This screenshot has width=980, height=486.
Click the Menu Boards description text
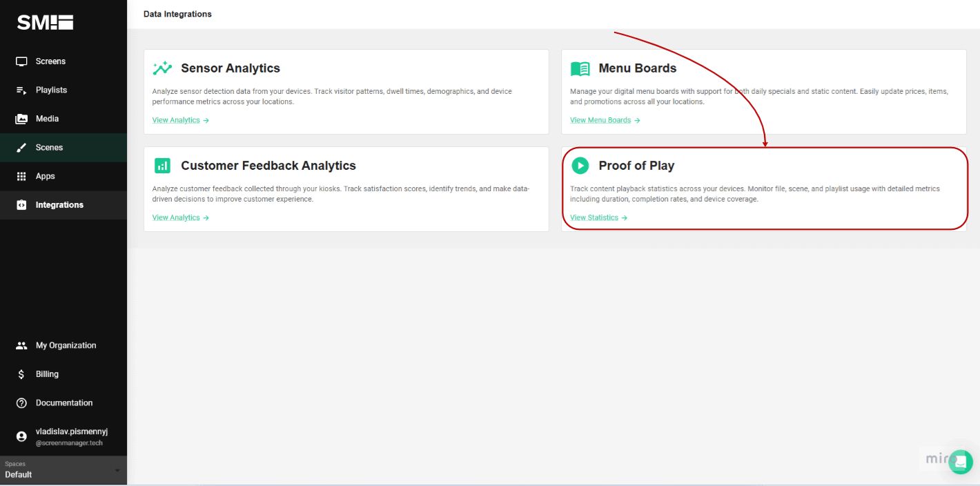coord(759,97)
